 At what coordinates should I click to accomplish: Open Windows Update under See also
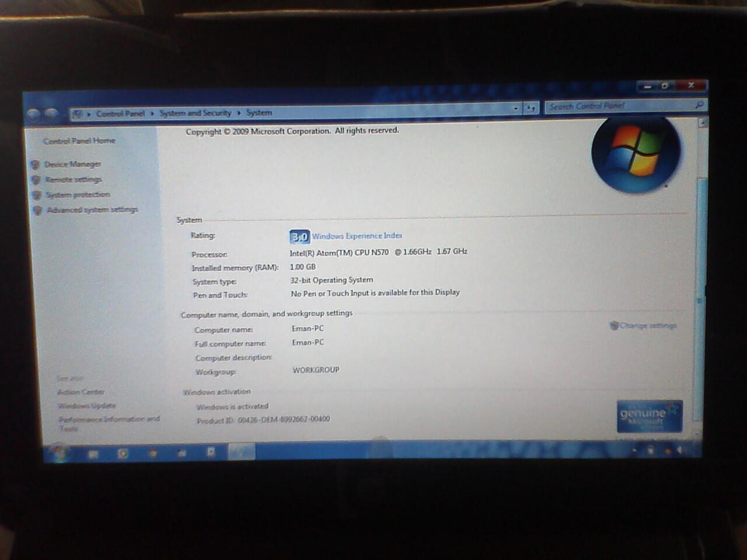86,405
